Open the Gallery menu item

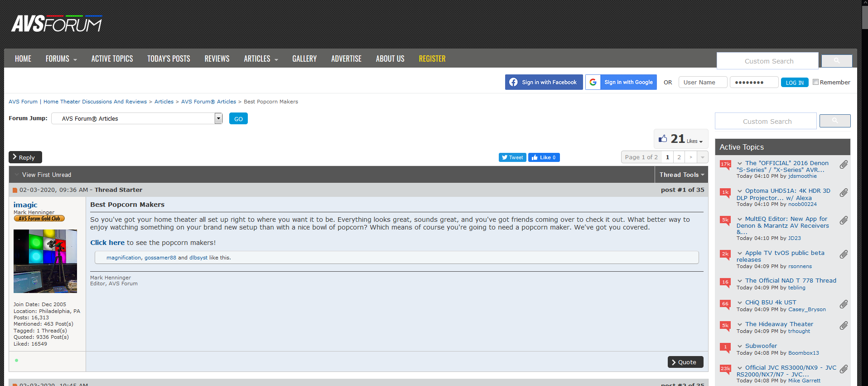click(304, 59)
